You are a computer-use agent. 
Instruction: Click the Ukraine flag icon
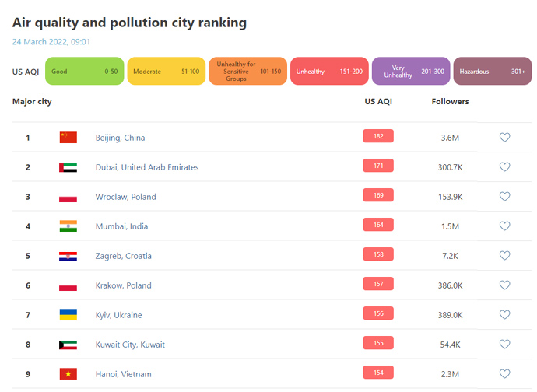pos(68,315)
